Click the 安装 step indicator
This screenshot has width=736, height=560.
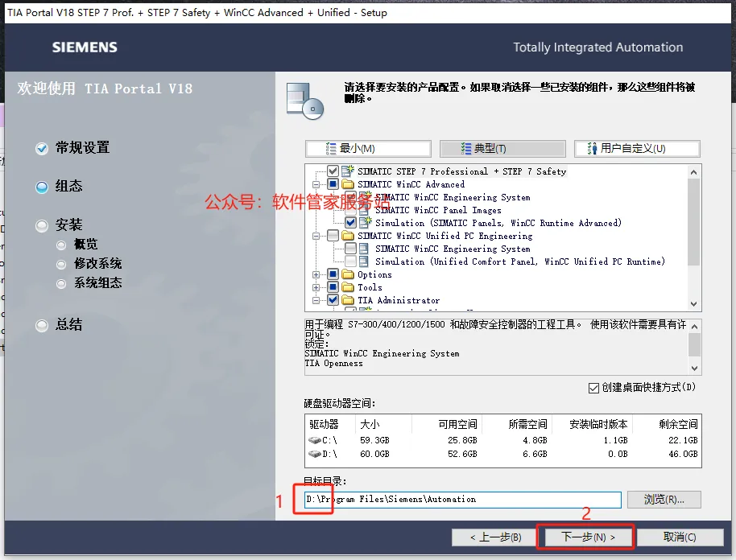pos(42,226)
